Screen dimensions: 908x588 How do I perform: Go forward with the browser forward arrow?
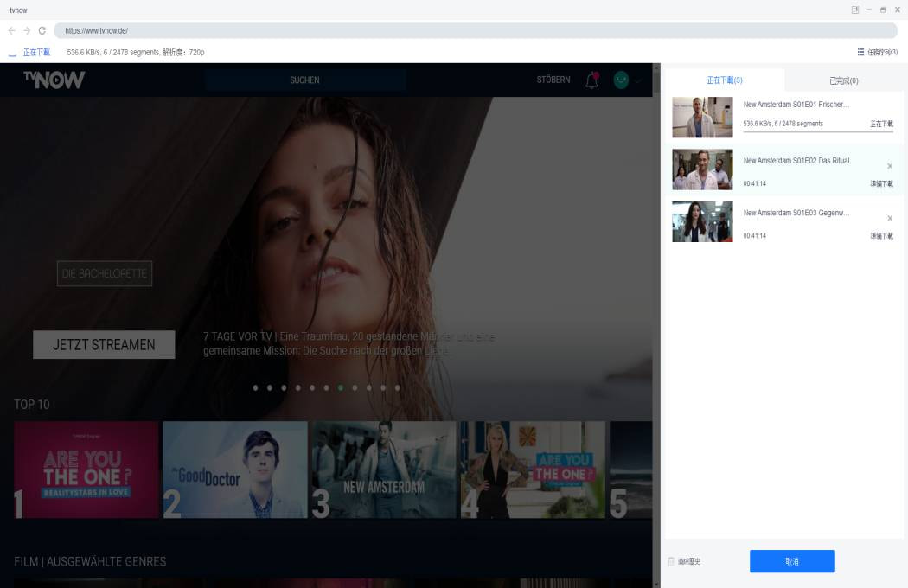coord(27,31)
